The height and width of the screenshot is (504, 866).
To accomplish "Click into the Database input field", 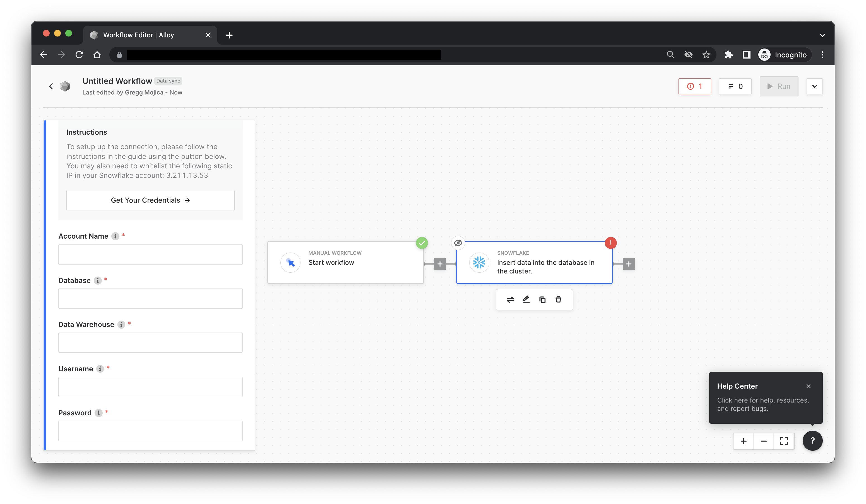I will (x=150, y=298).
